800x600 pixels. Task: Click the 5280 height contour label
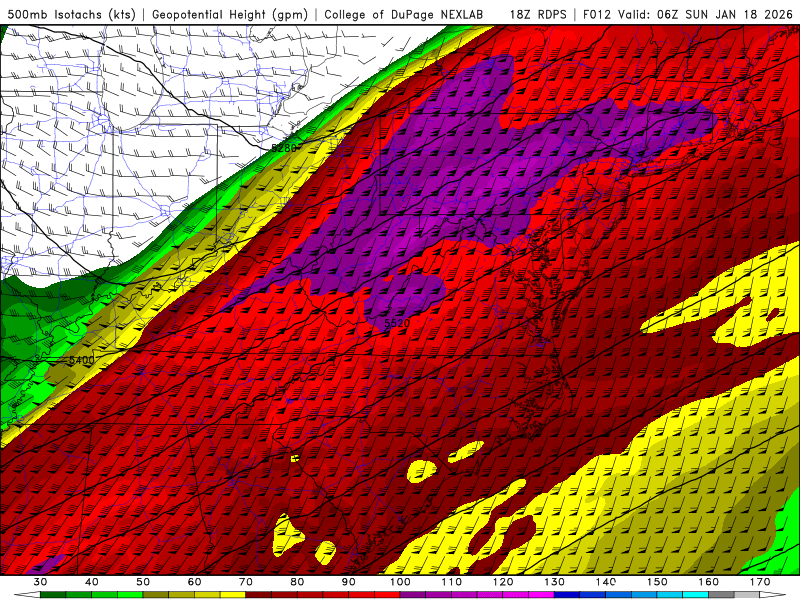[284, 148]
